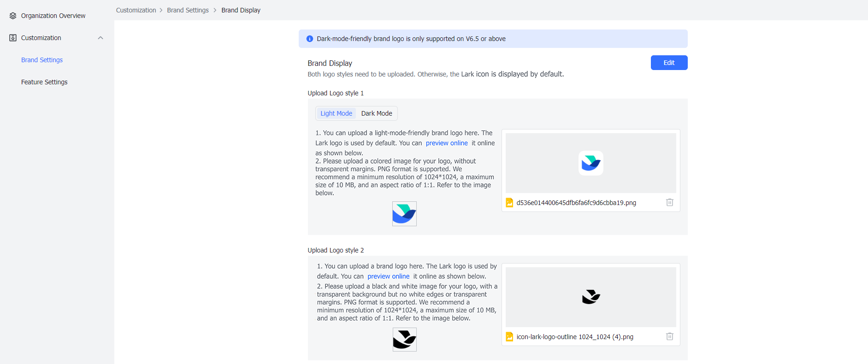Open Brand Settings in sidebar
The height and width of the screenshot is (364, 868).
(x=42, y=60)
